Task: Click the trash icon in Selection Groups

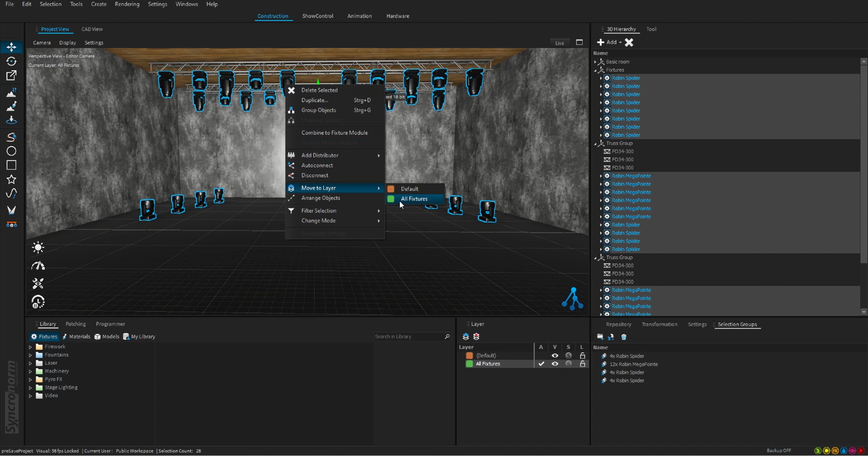Action: click(x=624, y=337)
